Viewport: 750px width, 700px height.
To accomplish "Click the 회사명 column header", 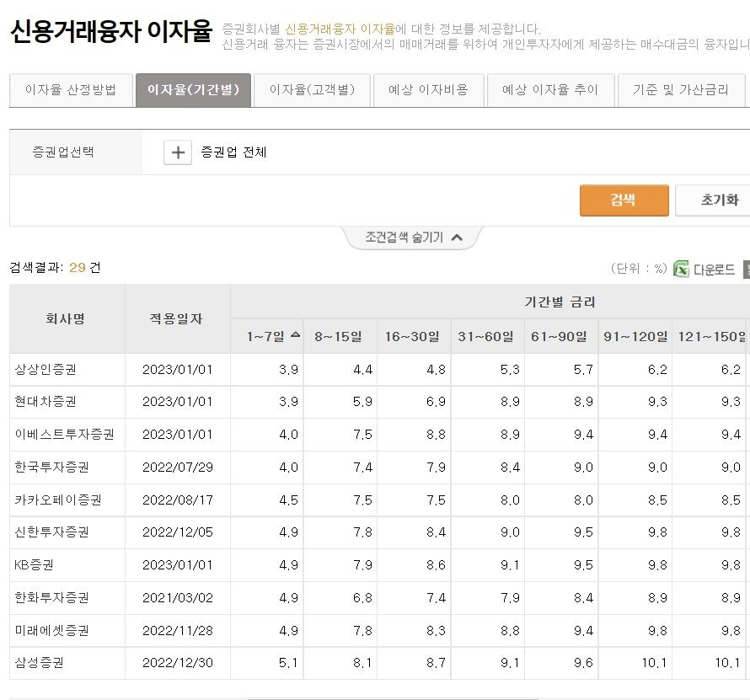I will [66, 318].
